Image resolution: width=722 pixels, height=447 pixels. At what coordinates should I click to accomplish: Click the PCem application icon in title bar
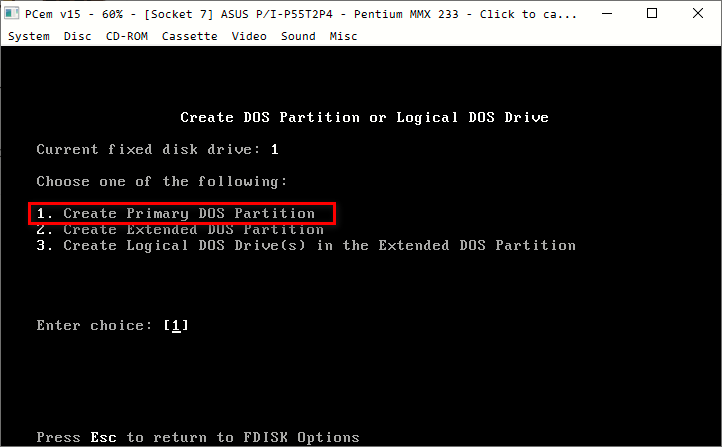coord(12,14)
